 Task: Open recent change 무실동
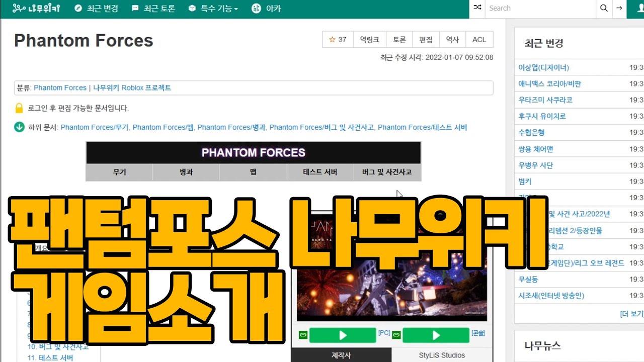pos(528,280)
